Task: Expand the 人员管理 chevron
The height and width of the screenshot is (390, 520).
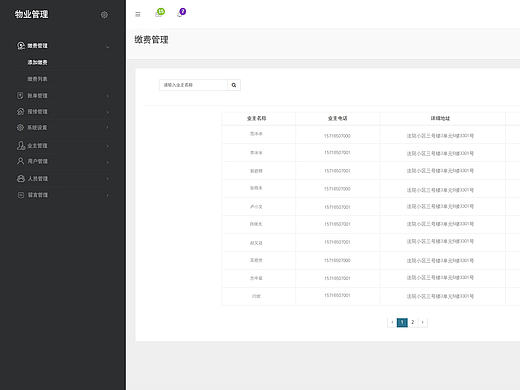Action: tap(108, 179)
